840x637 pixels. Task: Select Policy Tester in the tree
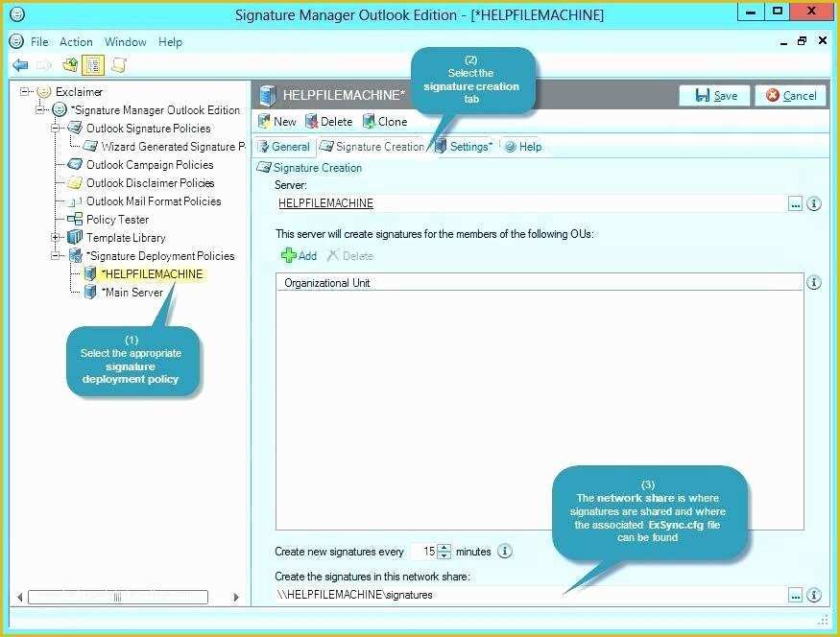pos(117,220)
